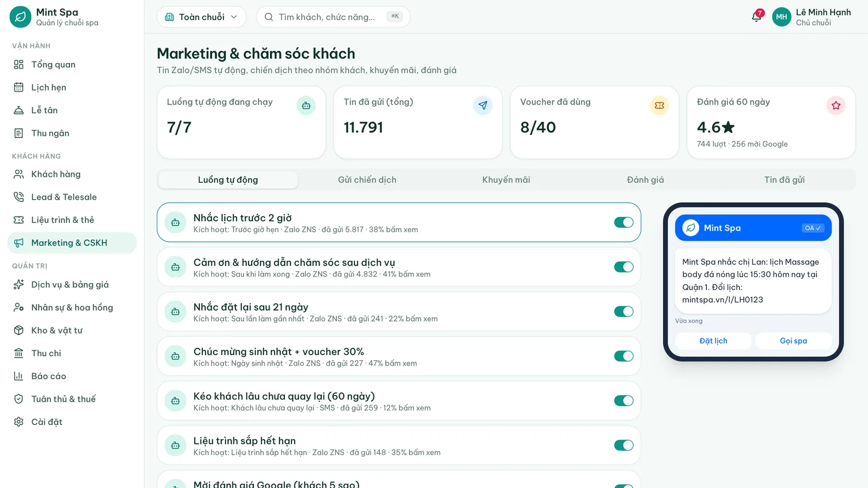Click the Lê Minh Hạnh profile name

coord(823,12)
